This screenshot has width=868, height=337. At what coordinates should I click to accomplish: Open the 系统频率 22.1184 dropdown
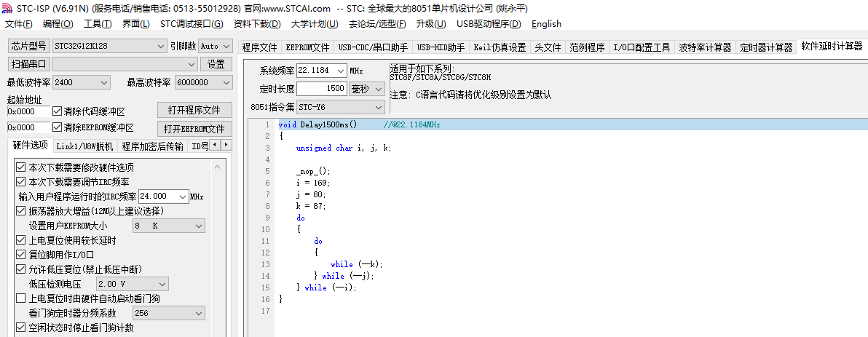point(341,71)
